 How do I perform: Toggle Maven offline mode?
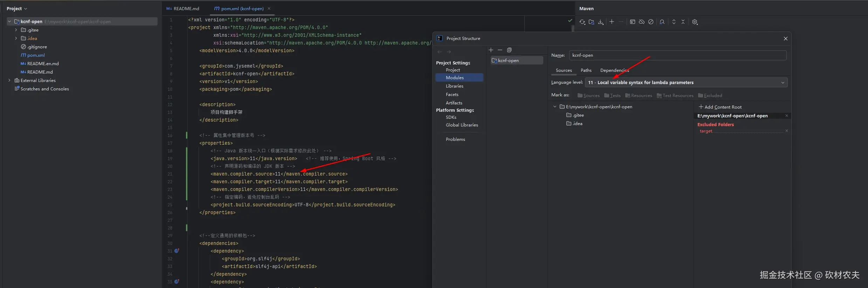click(642, 22)
